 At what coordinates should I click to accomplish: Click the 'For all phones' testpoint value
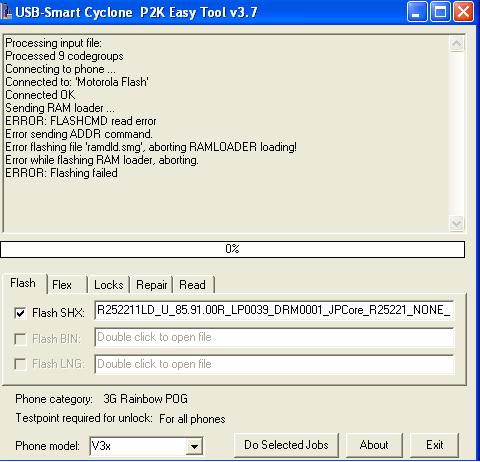[192, 419]
